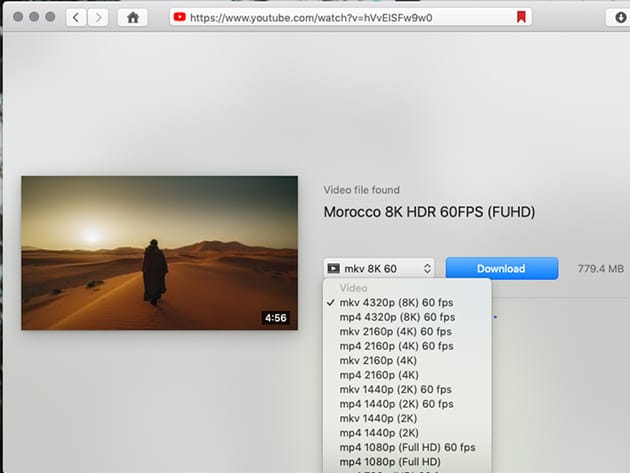630x473 pixels.
Task: Click the red bookmark icon in address bar
Action: [520, 17]
